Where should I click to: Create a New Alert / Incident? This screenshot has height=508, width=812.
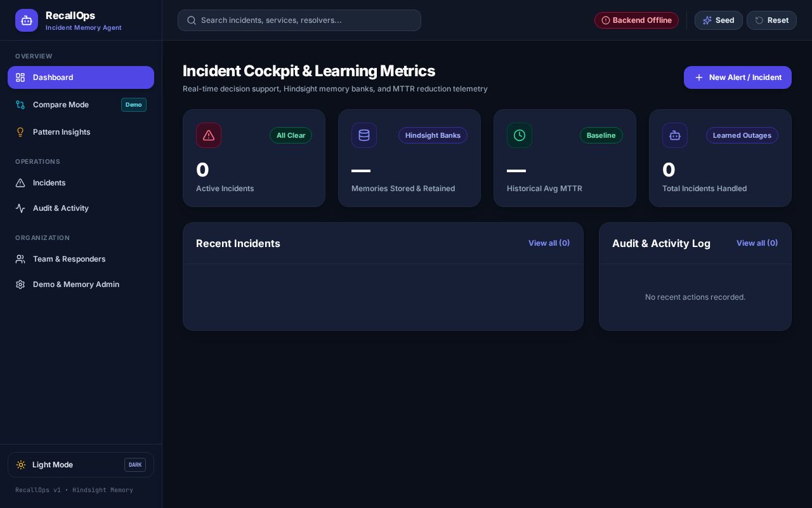(x=738, y=77)
